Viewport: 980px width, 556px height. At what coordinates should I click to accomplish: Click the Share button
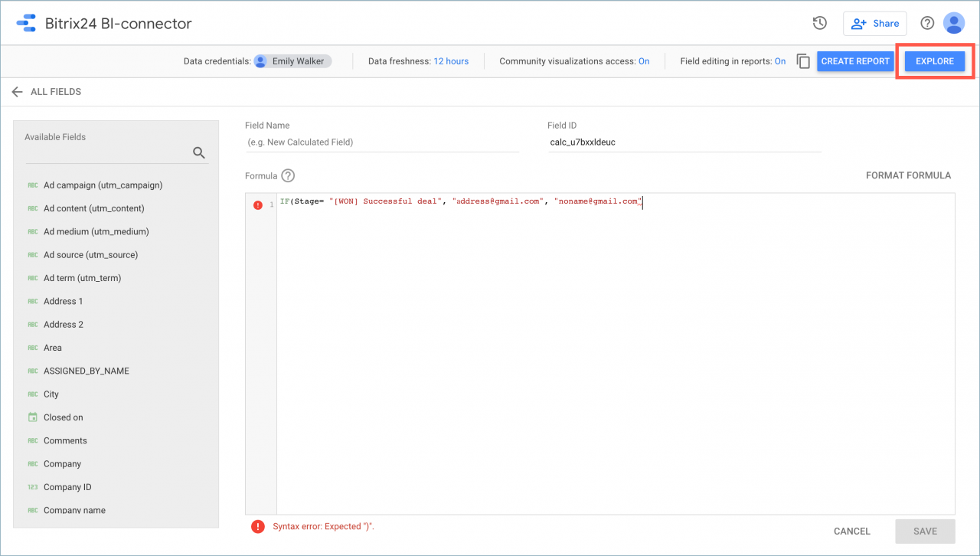click(875, 23)
